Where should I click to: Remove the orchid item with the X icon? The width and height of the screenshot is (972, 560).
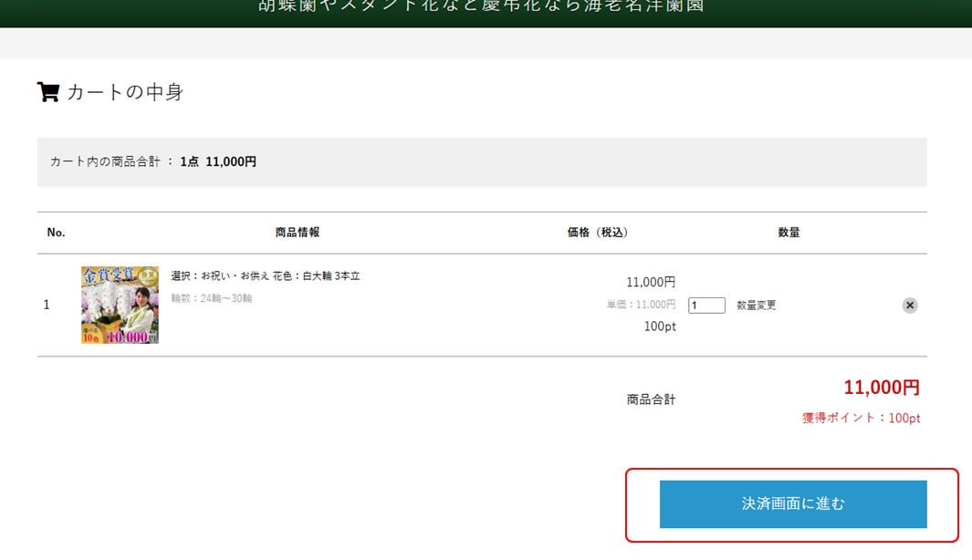click(909, 306)
